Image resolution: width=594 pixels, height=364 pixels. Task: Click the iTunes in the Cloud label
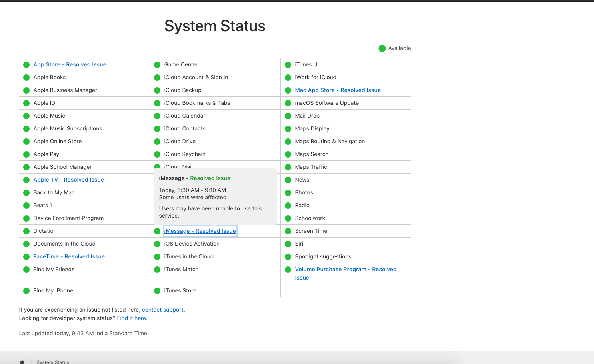click(x=189, y=256)
